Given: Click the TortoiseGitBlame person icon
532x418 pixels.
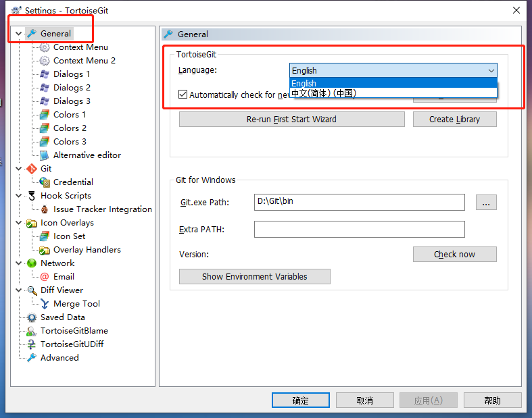Looking at the screenshot, I should pyautogui.click(x=32, y=331).
